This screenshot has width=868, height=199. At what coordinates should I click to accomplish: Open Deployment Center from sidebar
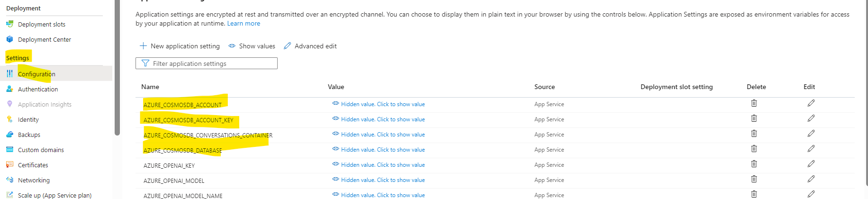(x=45, y=39)
